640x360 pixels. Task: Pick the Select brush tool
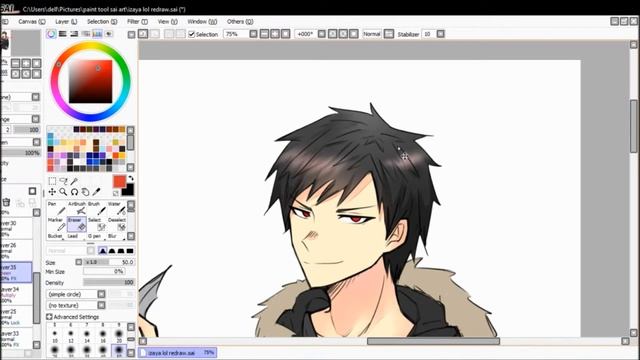97,224
